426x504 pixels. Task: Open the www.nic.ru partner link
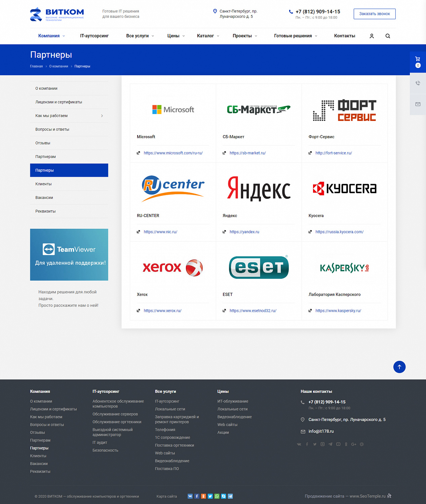click(x=160, y=232)
